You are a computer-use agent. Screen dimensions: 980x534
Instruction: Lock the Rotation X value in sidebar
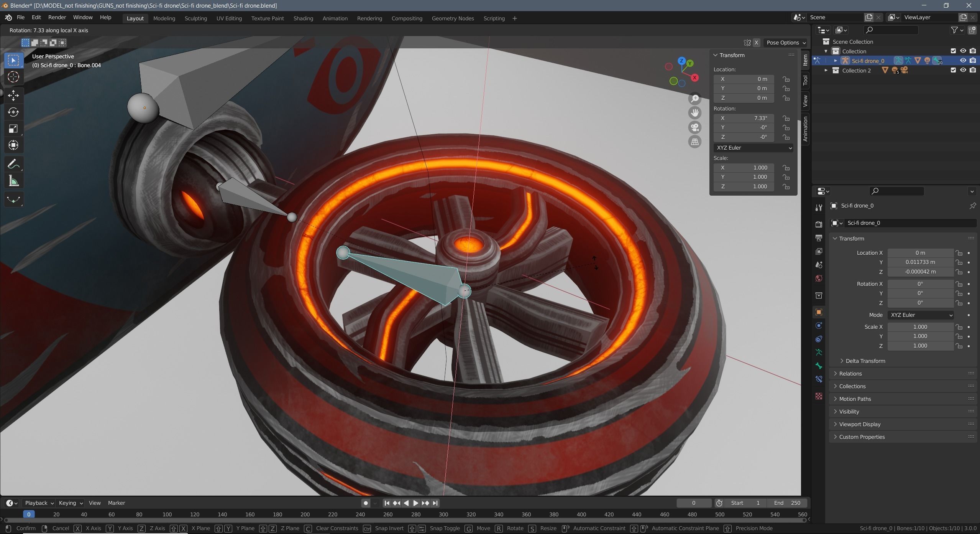point(786,118)
